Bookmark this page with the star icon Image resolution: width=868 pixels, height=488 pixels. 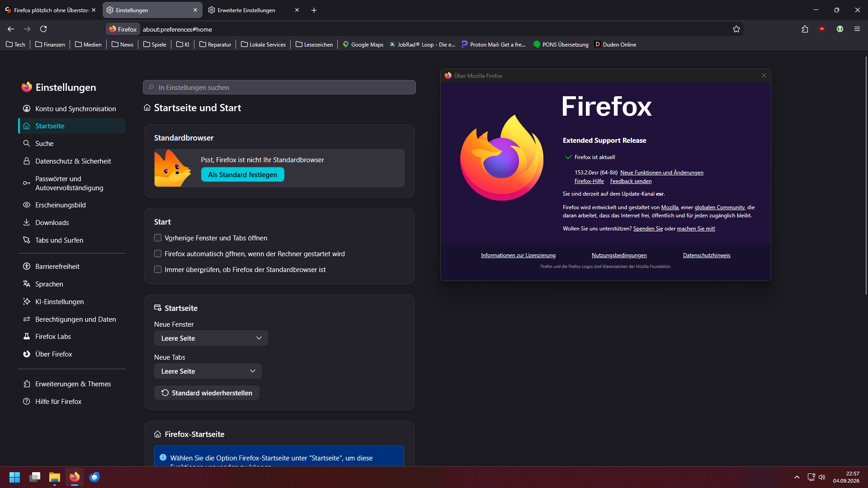736,29
